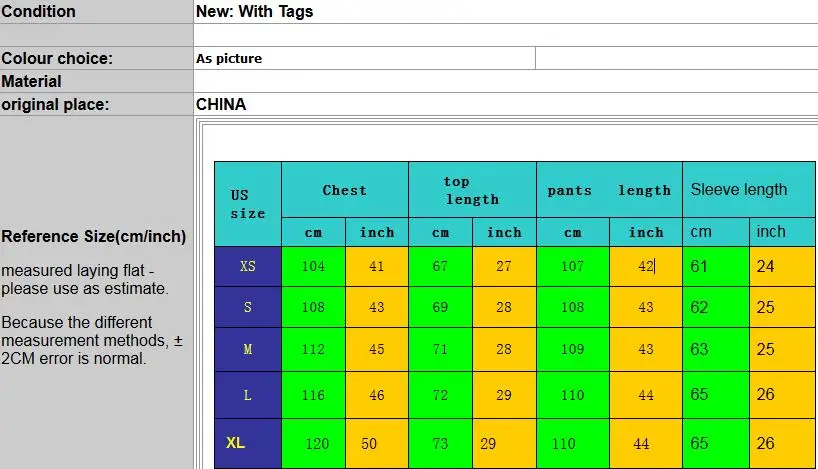
Task: Click the "measured laying flat" note
Action: pos(77,271)
